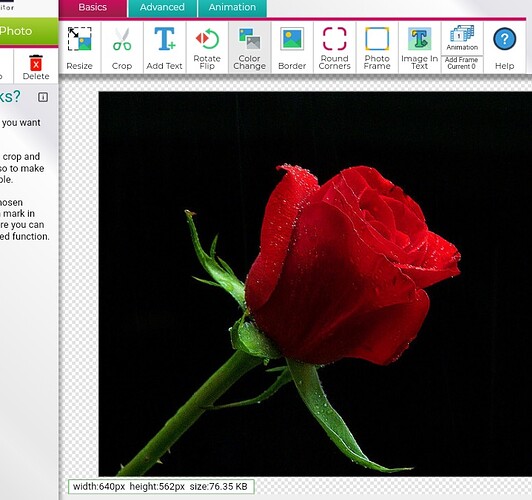Select the Color Change tool

(249, 47)
